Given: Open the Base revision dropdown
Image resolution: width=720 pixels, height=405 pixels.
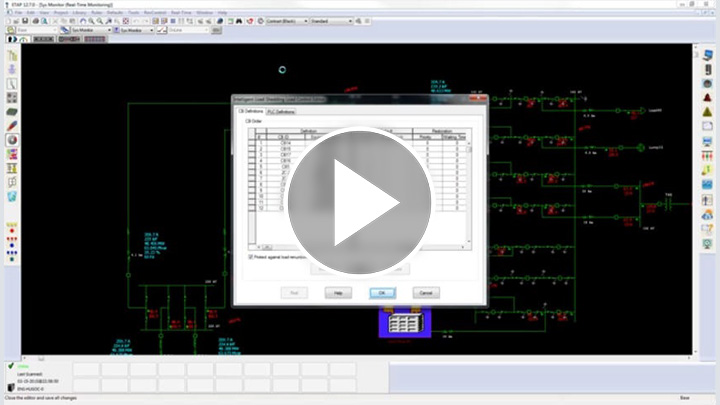Looking at the screenshot, I should click(37, 30).
